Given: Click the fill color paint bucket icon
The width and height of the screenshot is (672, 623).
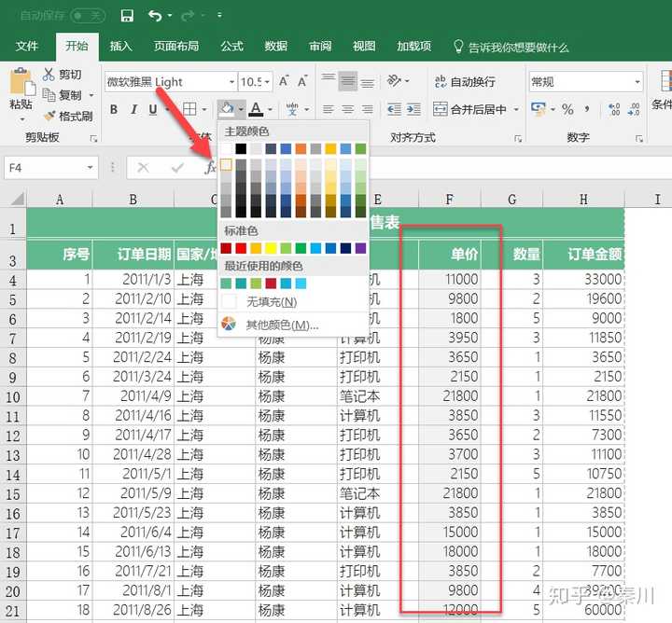Looking at the screenshot, I should pos(227,109).
